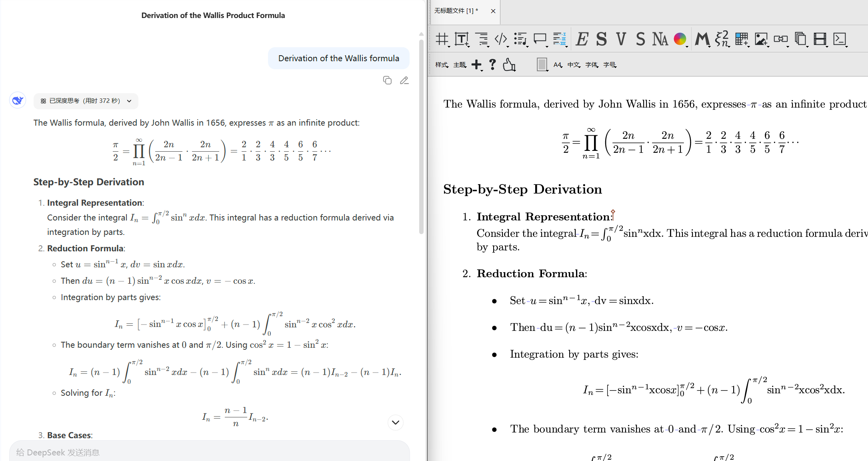Screen dimensions: 868x461
Task: Copy the user message in DeepSeek
Action: (x=387, y=80)
